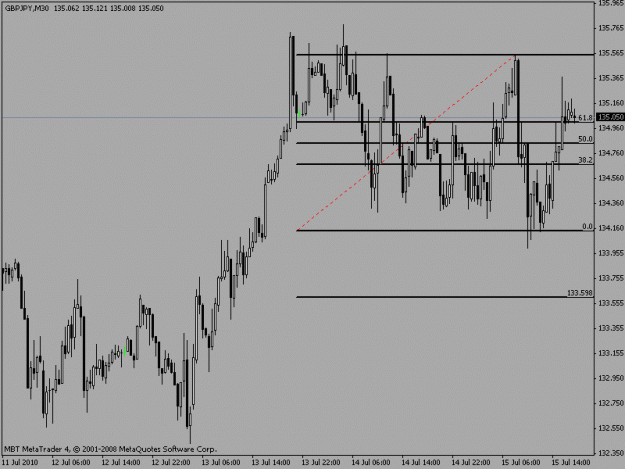Select the low value 135.008 in header
Viewport: 625px width, 469px height.
coord(123,8)
